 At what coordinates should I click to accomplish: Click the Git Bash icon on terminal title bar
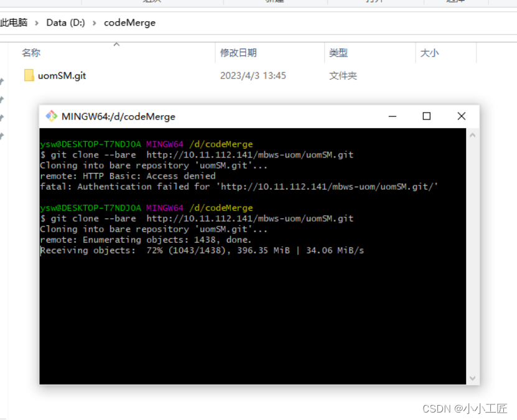[x=52, y=116]
